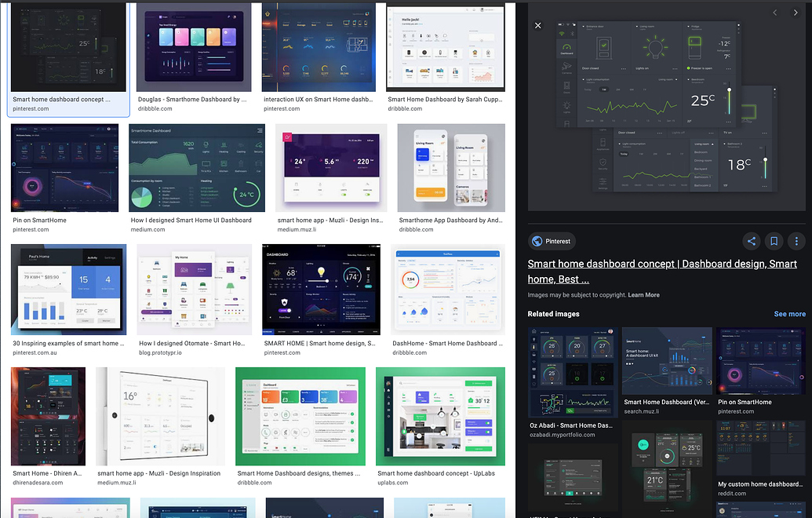
Task: Open the three-dot options menu in preview
Action: [x=796, y=241]
